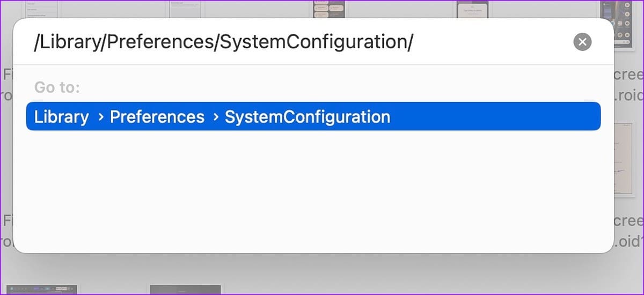Viewport: 644px width, 295px height.
Task: Select the Library › Preferences › SystemConfiguration suggestion
Action: [x=313, y=116]
